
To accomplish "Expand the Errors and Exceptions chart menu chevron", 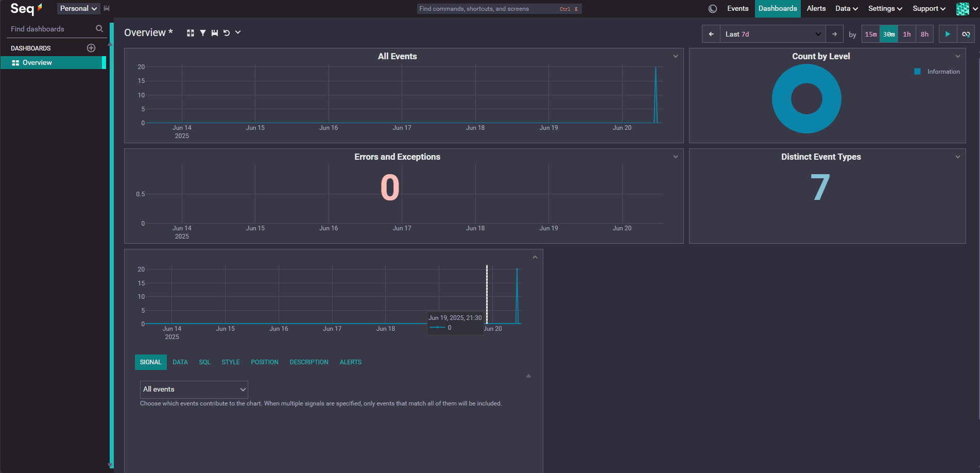I will 676,157.
